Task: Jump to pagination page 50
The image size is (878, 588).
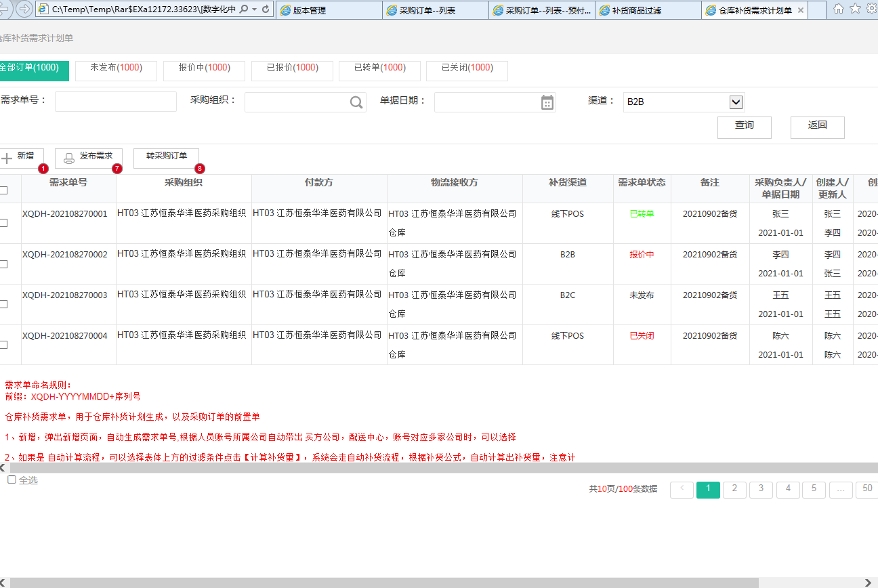Action: pyautogui.click(x=867, y=490)
